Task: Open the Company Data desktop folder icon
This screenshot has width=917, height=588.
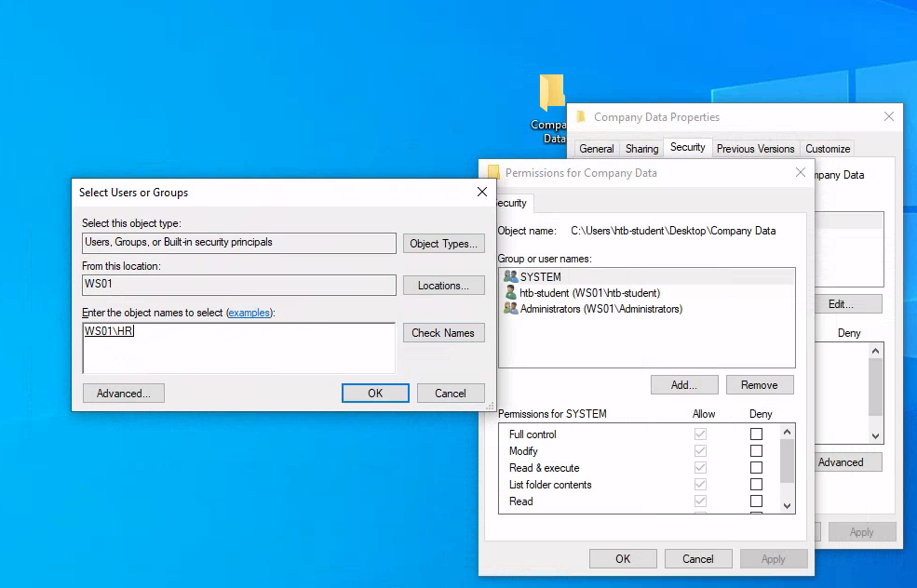Action: [x=552, y=93]
